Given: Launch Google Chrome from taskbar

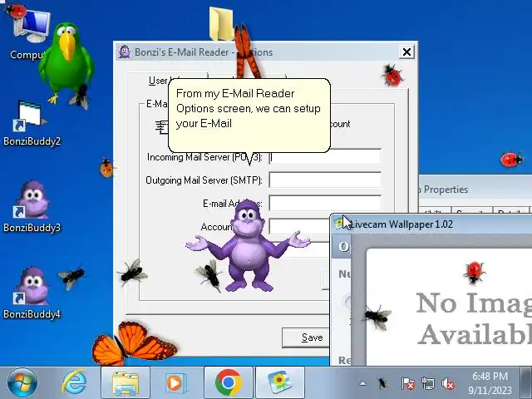Looking at the screenshot, I should pos(229,382).
